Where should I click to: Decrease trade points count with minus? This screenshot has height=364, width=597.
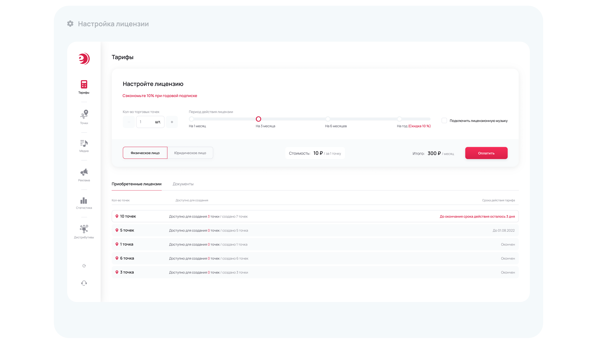tap(129, 122)
